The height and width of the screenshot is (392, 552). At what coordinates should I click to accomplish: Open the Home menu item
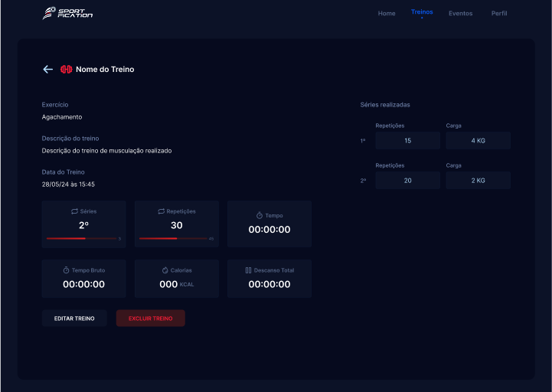387,13
